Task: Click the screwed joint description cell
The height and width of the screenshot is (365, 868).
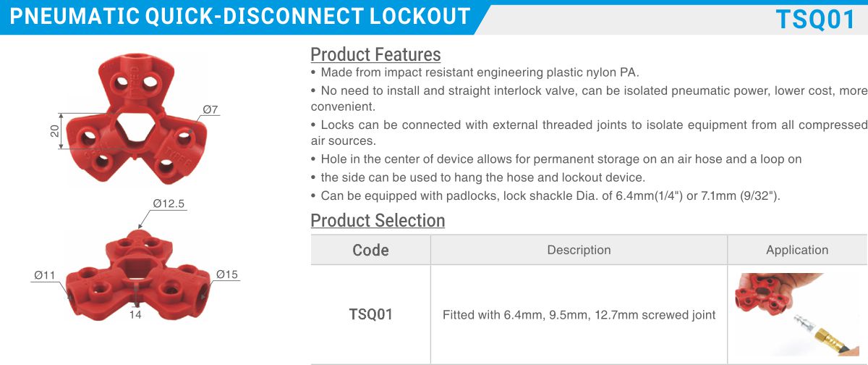Action: tap(579, 314)
